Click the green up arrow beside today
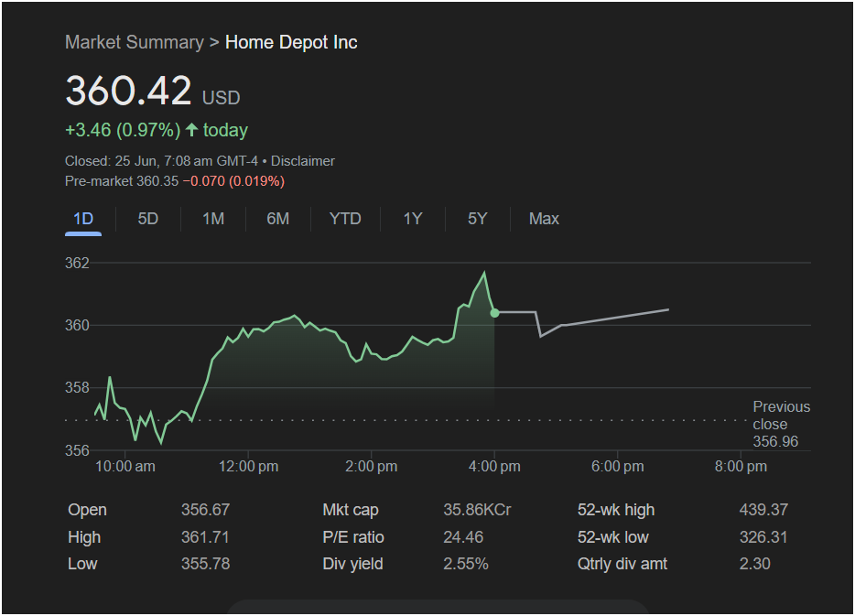Viewport: 855px width, 616px height. click(191, 130)
